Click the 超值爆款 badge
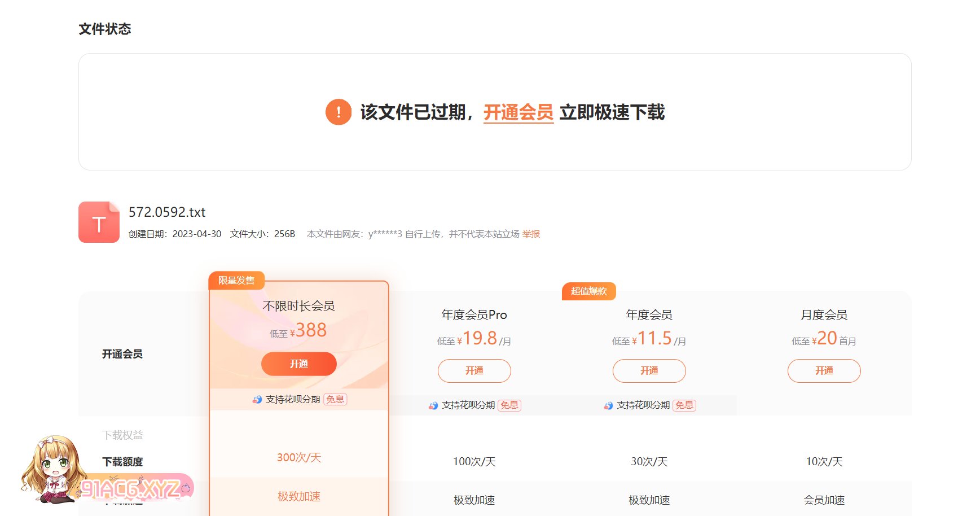The width and height of the screenshot is (980, 516). coord(588,291)
